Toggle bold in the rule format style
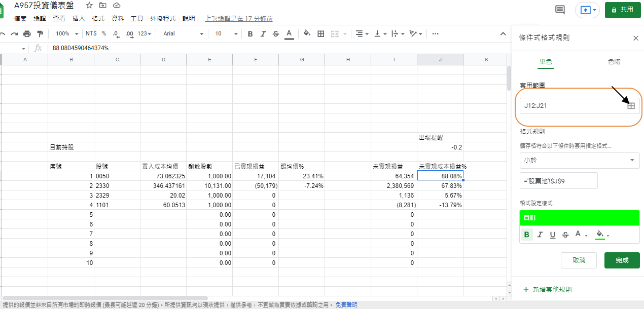The width and height of the screenshot is (644, 309). [526, 235]
